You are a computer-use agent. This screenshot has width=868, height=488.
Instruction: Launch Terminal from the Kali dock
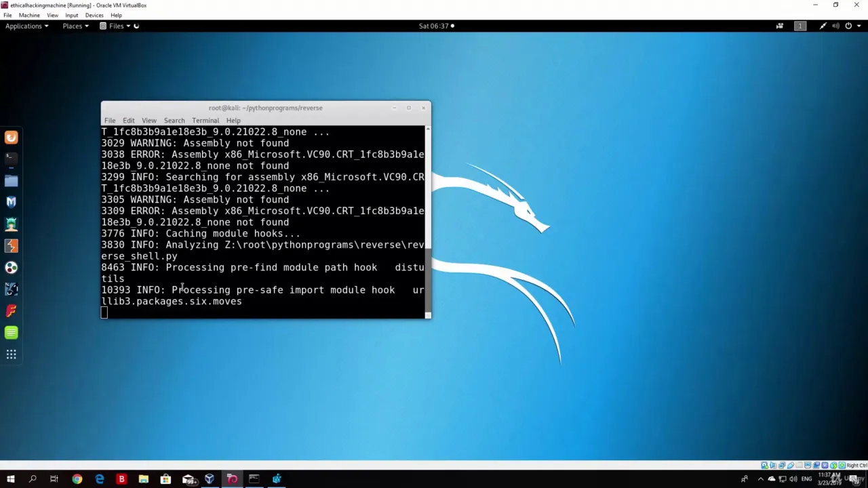(x=11, y=159)
